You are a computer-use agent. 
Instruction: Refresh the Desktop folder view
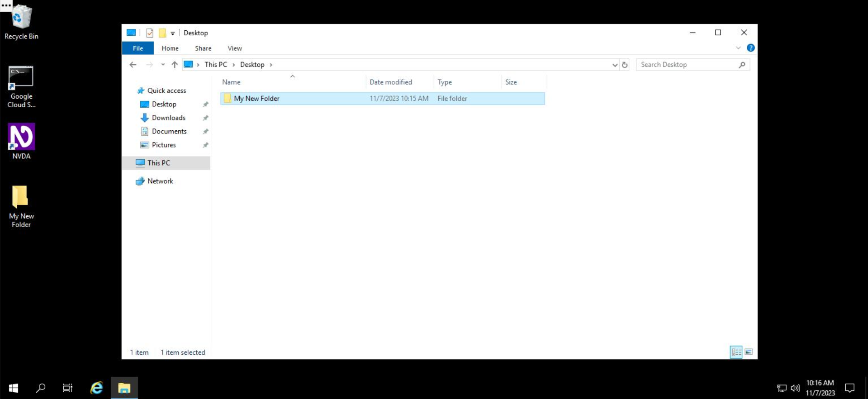point(625,65)
